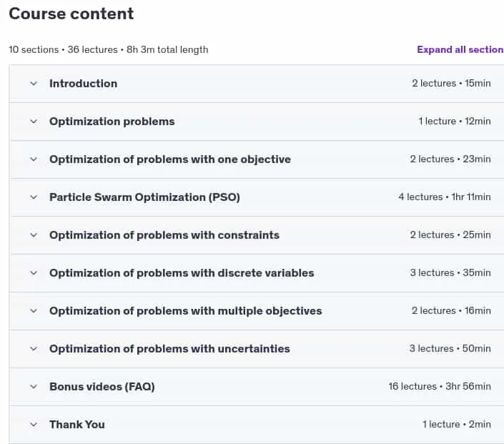Viewport: 504px width, 444px height.
Task: Open the Thank You section title
Action: [77, 425]
